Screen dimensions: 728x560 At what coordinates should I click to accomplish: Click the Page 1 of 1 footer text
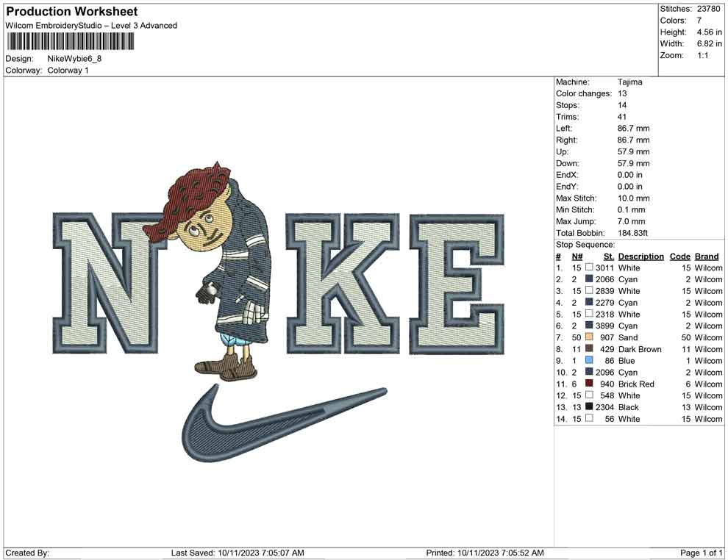(x=702, y=553)
